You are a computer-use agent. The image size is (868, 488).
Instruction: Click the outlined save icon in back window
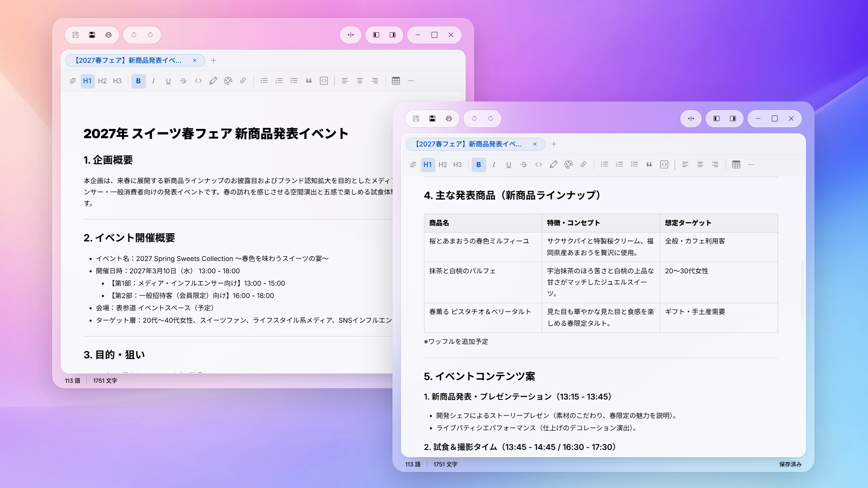(75, 35)
